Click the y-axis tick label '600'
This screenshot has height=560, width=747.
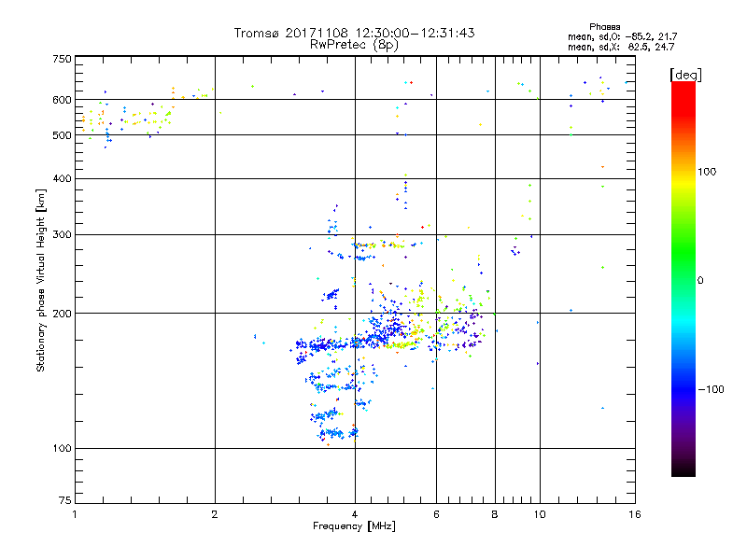click(x=62, y=100)
